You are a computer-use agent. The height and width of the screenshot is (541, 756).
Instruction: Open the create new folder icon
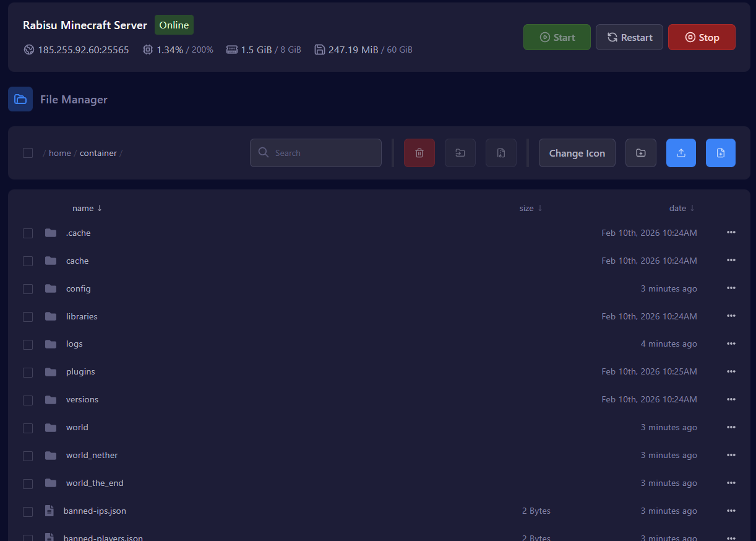640,153
